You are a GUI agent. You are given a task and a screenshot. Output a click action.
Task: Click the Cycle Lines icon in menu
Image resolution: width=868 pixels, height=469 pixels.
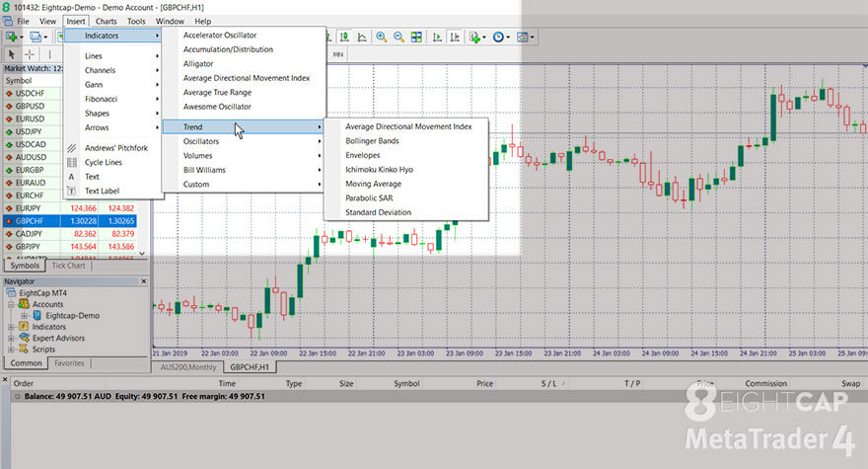click(x=72, y=163)
